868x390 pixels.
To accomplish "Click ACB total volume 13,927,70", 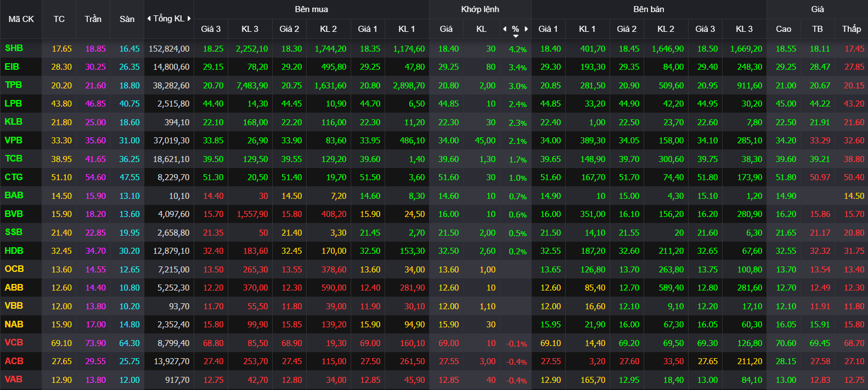I will [x=171, y=361].
